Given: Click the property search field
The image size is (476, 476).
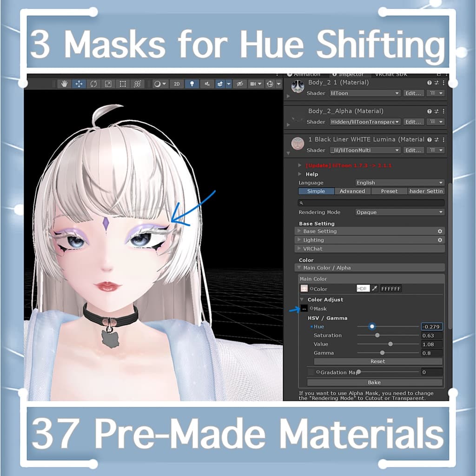Looking at the screenshot, I should pos(371,203).
